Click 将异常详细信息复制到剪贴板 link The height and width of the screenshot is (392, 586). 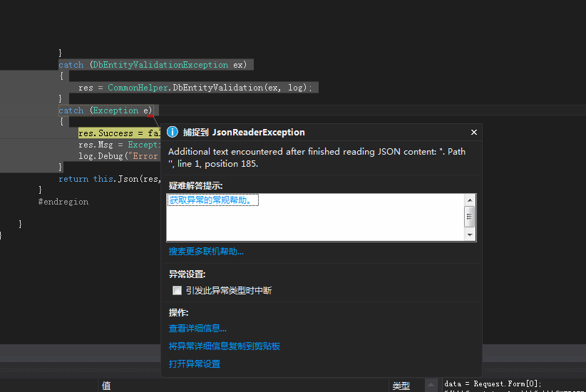click(225, 346)
